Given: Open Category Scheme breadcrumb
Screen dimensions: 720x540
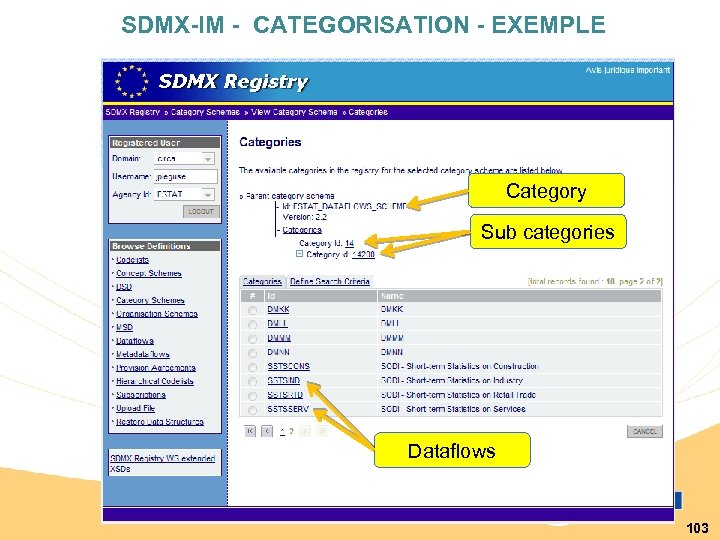Looking at the screenshot, I should (x=205, y=112).
